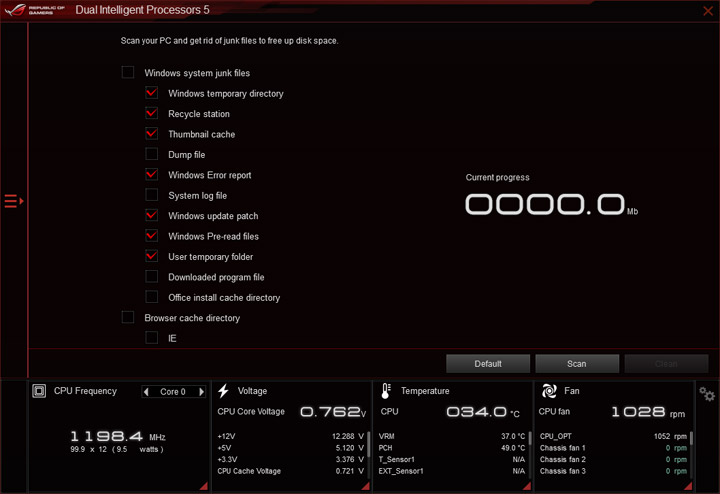Click the 1198.4 MHz frequency readout
720x494 pixels.
coord(118,436)
